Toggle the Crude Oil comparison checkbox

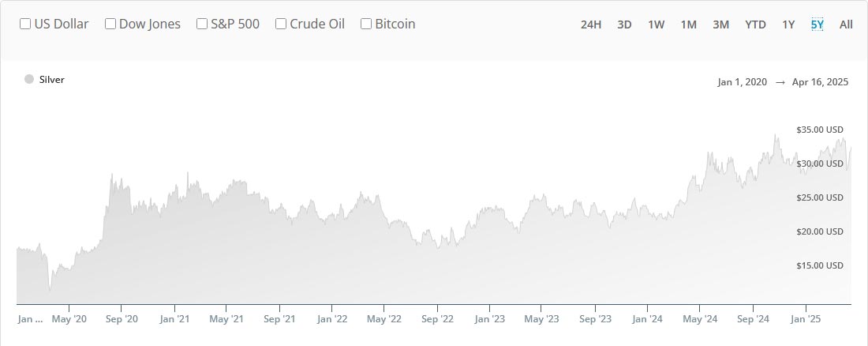point(281,24)
